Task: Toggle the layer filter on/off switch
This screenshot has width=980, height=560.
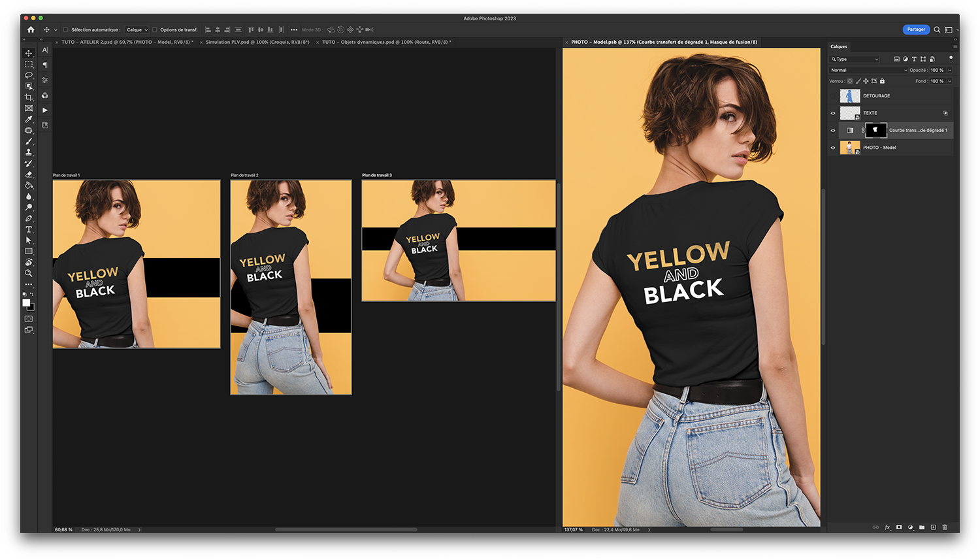Action: pyautogui.click(x=951, y=58)
